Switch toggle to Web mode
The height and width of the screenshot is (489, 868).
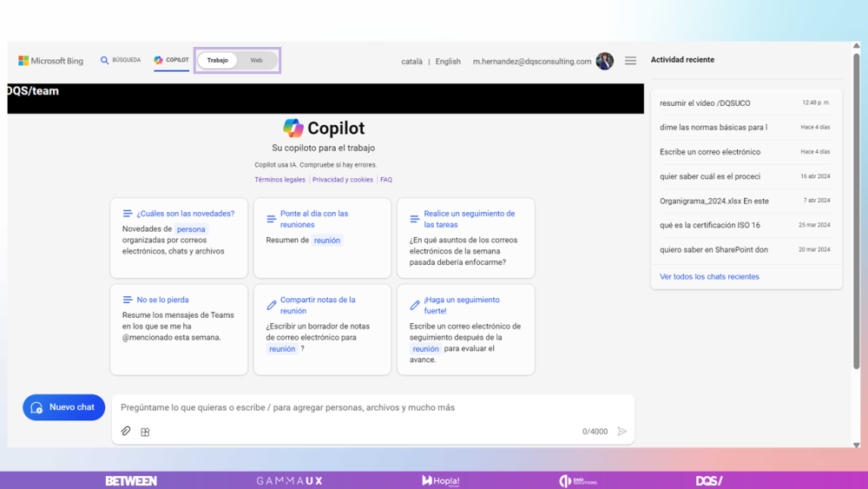pyautogui.click(x=256, y=61)
